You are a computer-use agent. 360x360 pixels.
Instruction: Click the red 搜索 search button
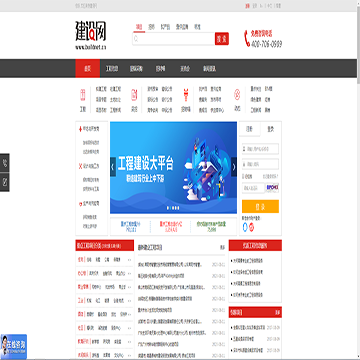[222, 39]
